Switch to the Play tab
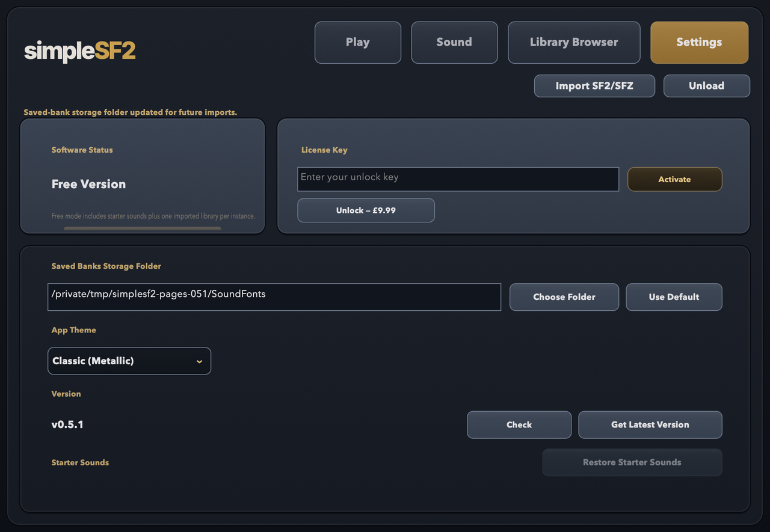 pos(358,43)
